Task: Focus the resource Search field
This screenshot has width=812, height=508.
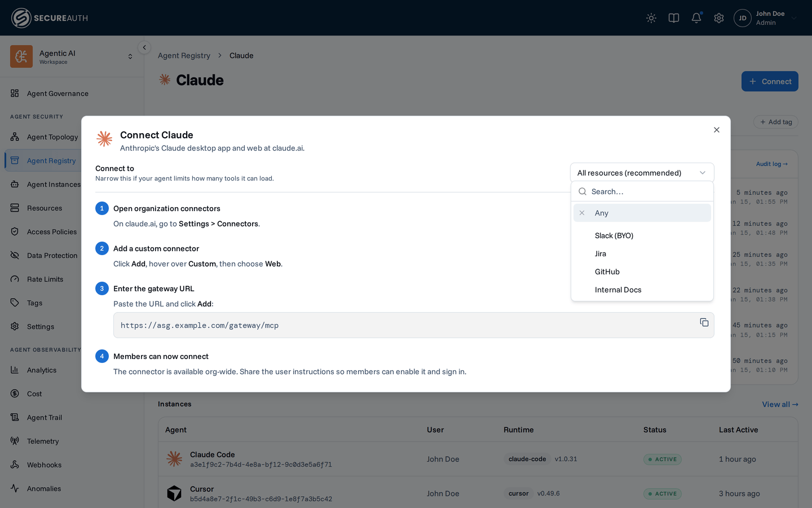Action: pos(642,191)
